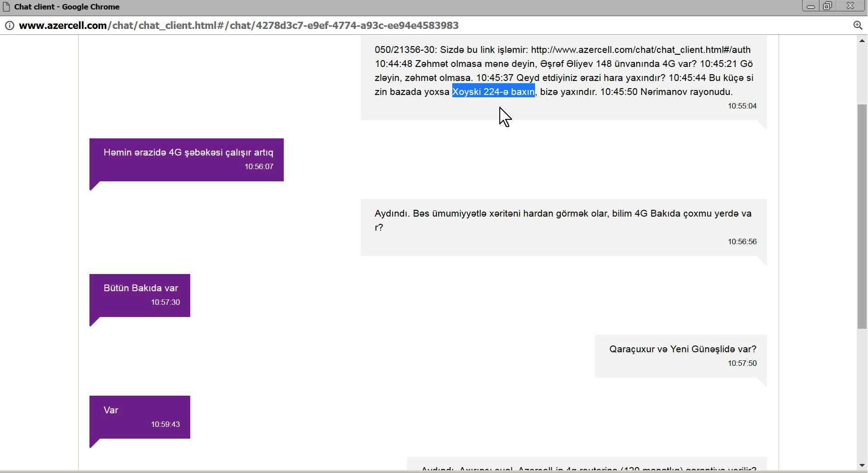Click the vertical scrollbar thumb

point(862,216)
